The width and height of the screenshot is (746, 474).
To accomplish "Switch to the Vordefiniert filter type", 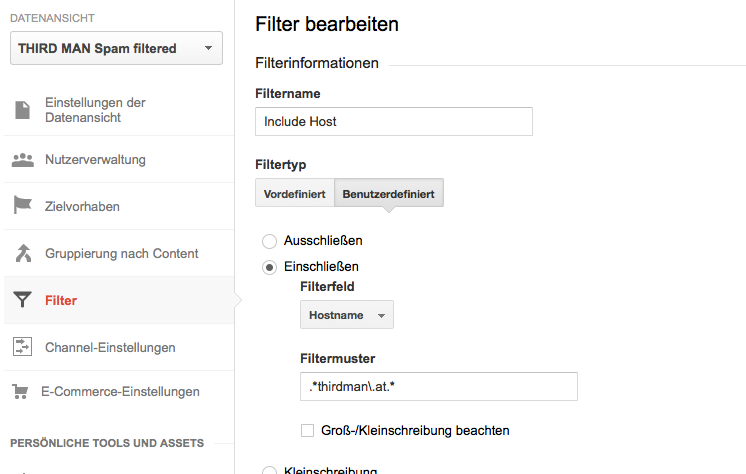I will pyautogui.click(x=294, y=194).
